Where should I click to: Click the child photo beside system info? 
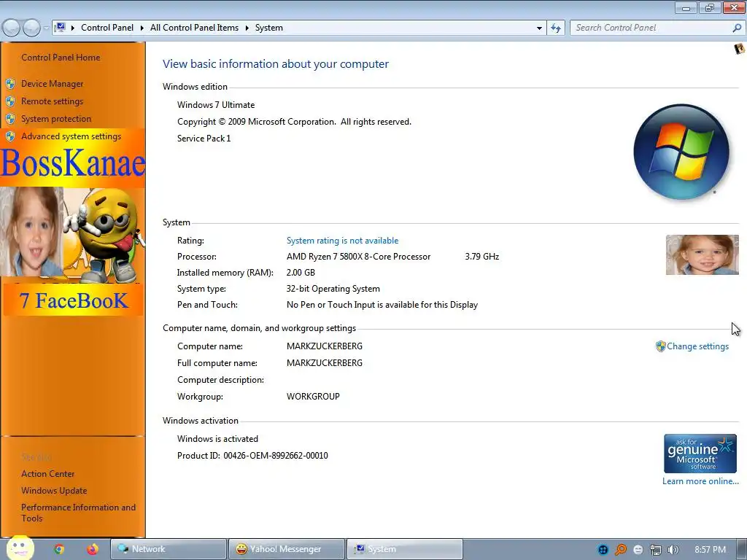click(703, 254)
